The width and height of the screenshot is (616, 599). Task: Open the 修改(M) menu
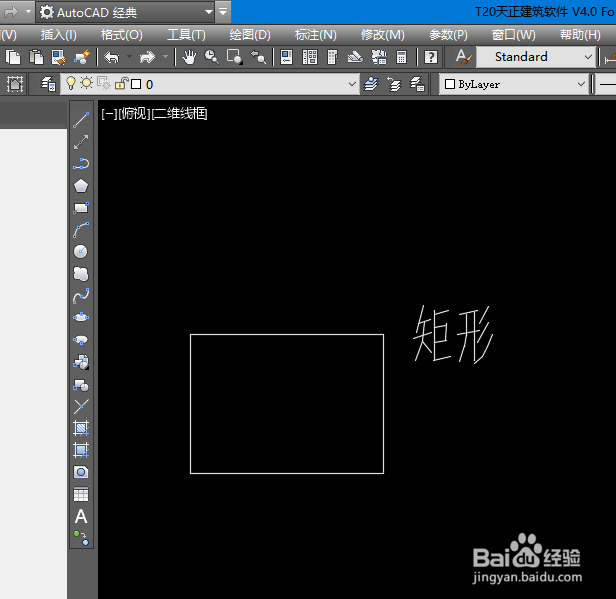point(383,35)
